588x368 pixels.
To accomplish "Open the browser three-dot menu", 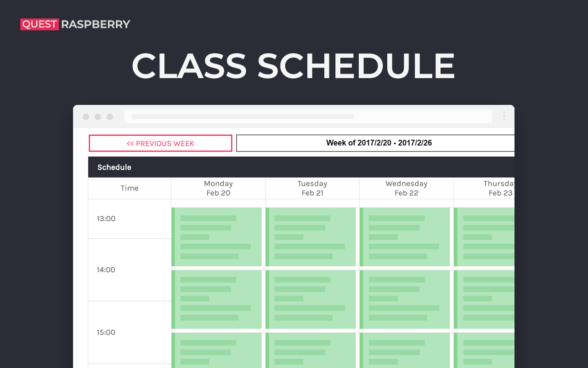I will (504, 116).
